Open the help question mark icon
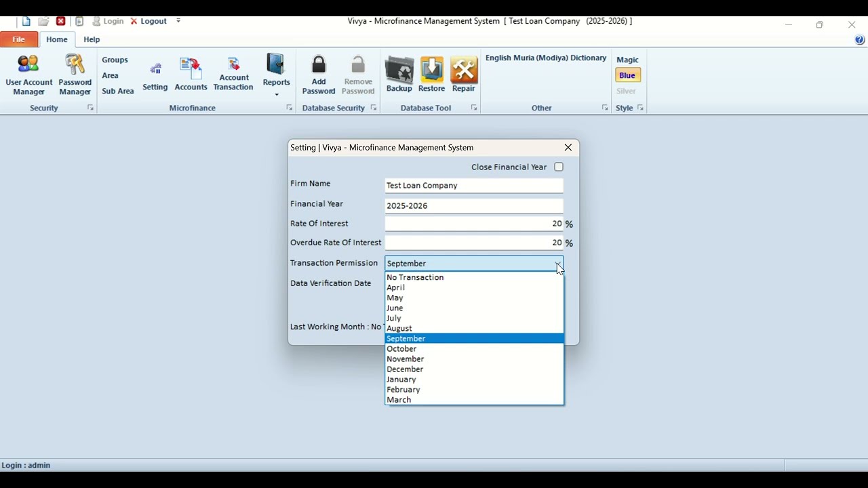The height and width of the screenshot is (488, 868). (860, 40)
